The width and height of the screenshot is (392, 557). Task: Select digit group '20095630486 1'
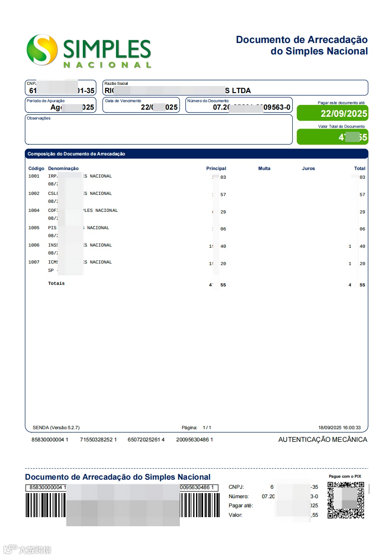point(194,439)
